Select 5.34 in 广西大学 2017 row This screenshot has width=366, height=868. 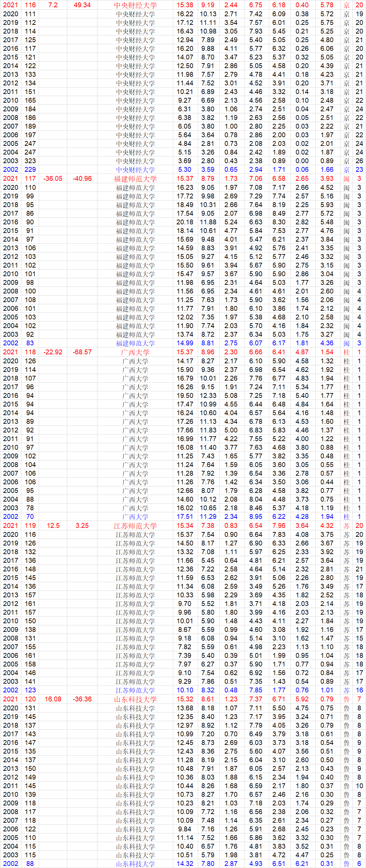302,387
